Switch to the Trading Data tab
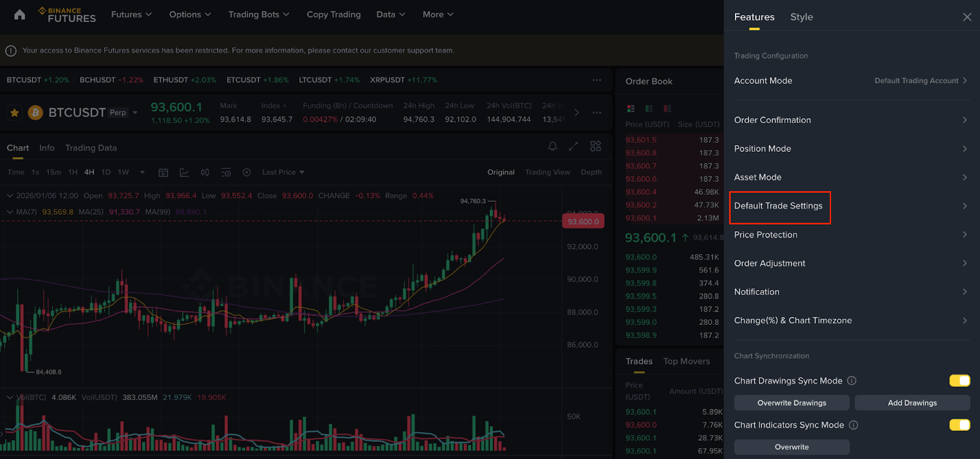The width and height of the screenshot is (980, 459). coord(91,148)
